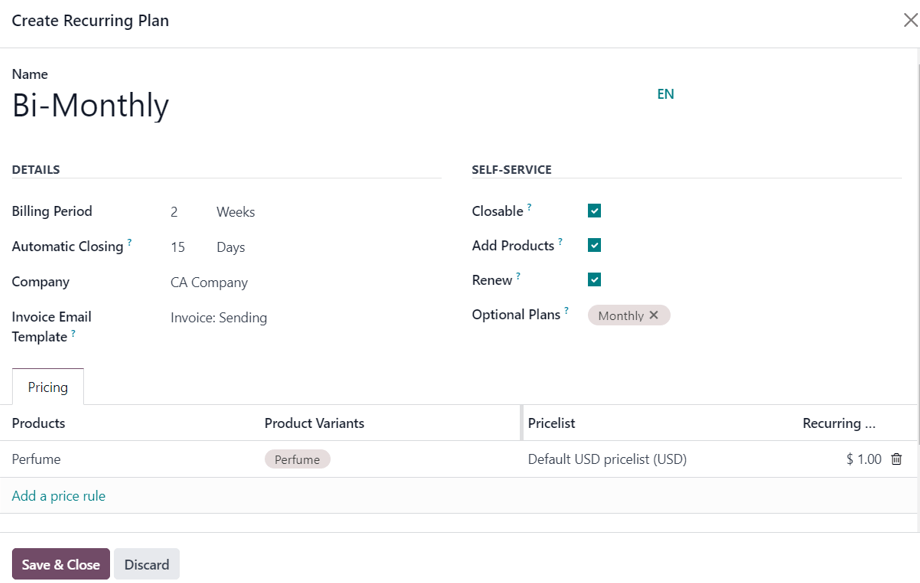Open the Renew help tooltip
Screen dimensions: 920x583
click(517, 273)
